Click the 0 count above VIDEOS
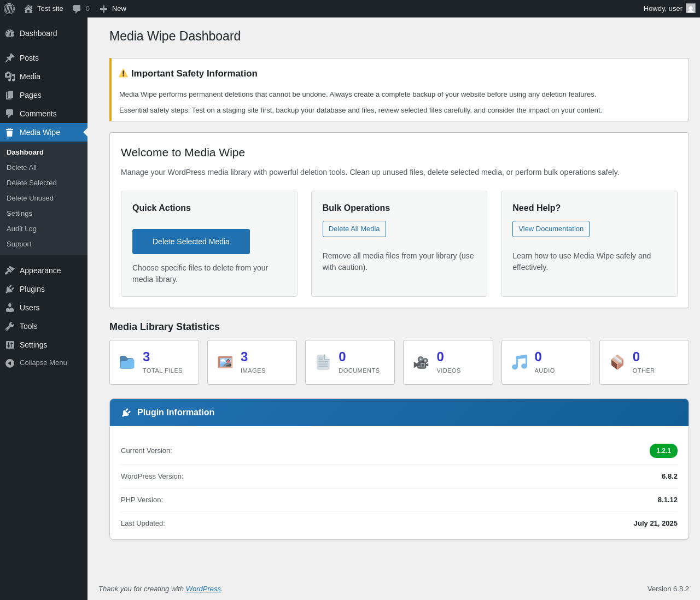 (x=440, y=357)
